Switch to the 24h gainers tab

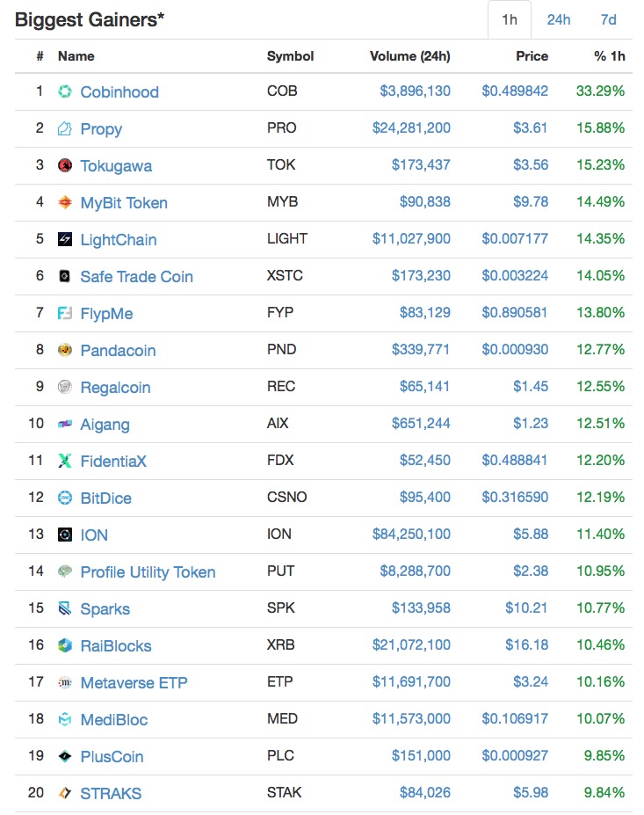tap(559, 19)
